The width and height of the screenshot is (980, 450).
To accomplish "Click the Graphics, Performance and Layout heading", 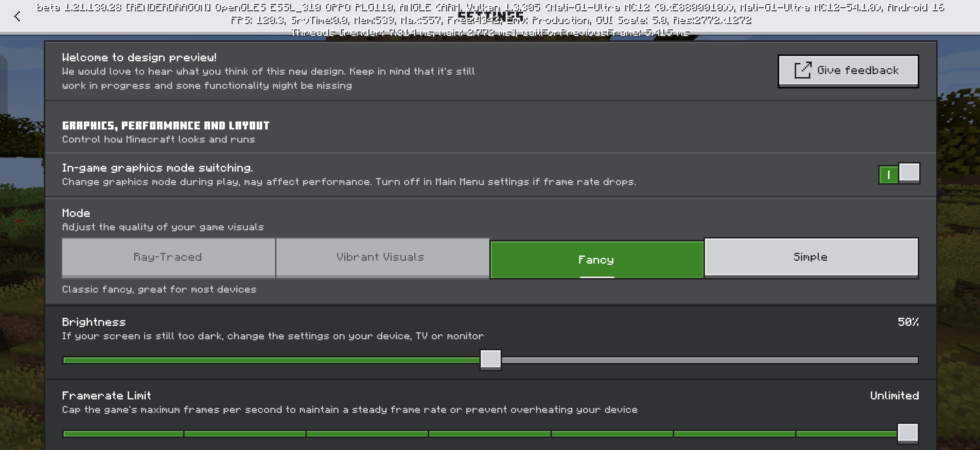I will coord(165,126).
